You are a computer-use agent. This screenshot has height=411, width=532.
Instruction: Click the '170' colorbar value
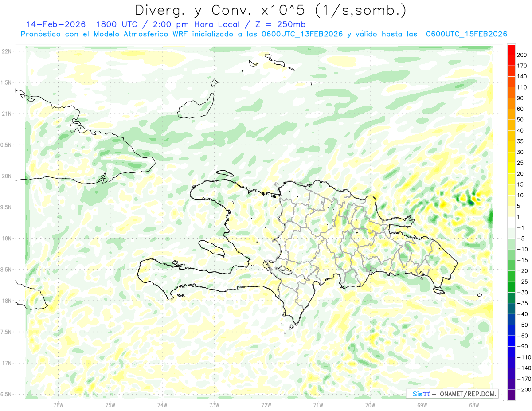pyautogui.click(x=521, y=66)
